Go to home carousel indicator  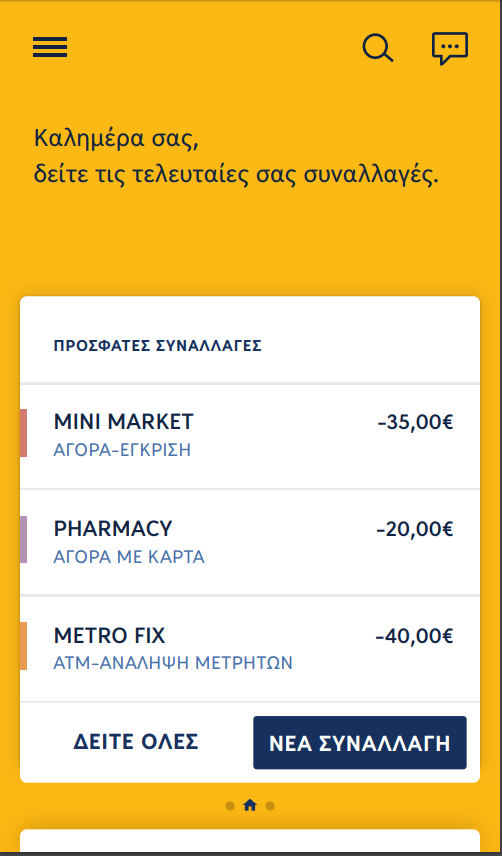coord(250,805)
